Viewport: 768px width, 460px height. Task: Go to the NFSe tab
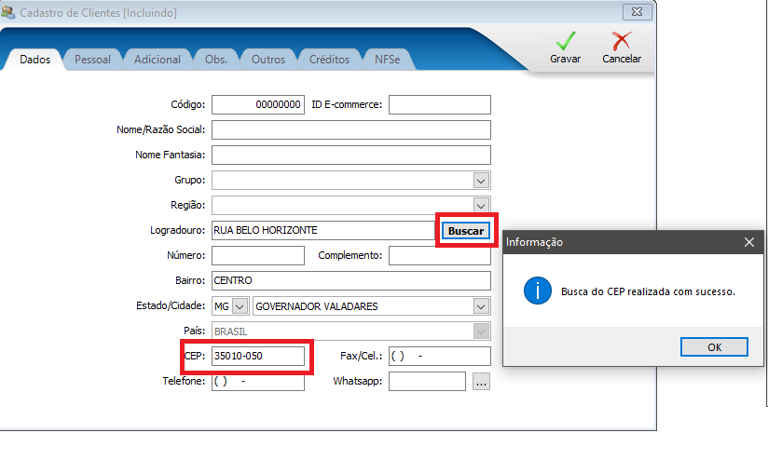point(388,60)
